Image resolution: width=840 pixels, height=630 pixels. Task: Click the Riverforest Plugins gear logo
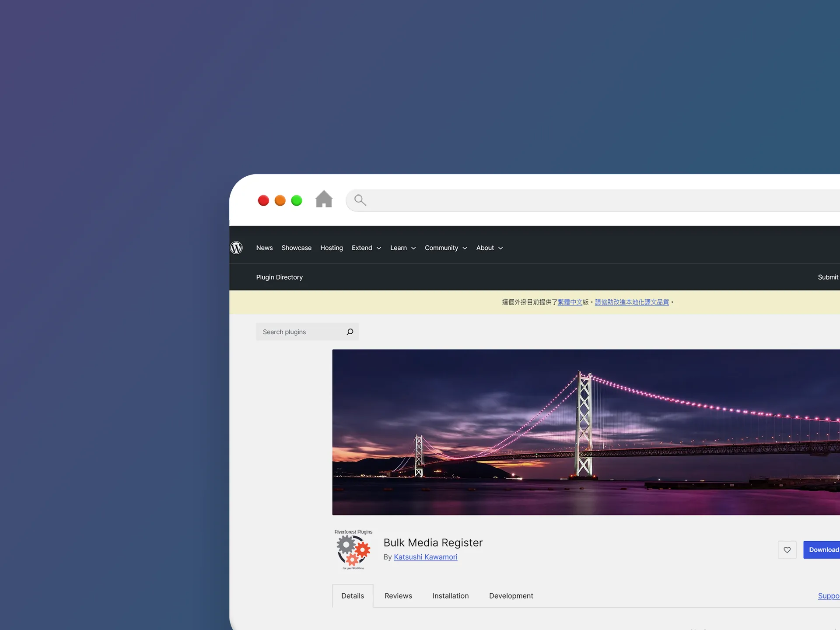353,549
